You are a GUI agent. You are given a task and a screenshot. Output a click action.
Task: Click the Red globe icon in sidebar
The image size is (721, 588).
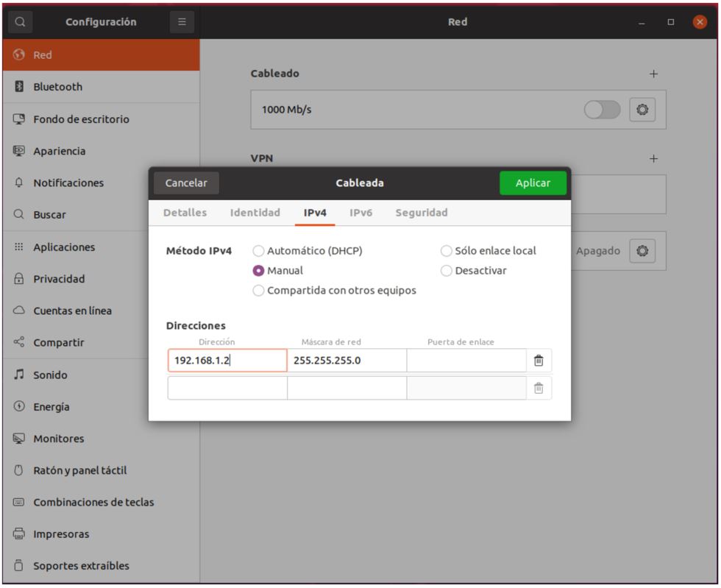click(x=19, y=54)
